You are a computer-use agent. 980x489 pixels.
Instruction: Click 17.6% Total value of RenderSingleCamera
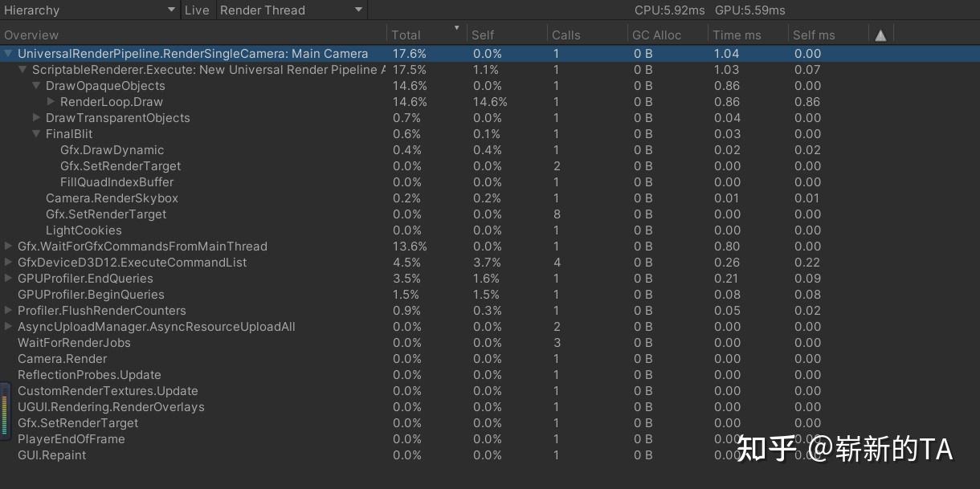pyautogui.click(x=410, y=54)
